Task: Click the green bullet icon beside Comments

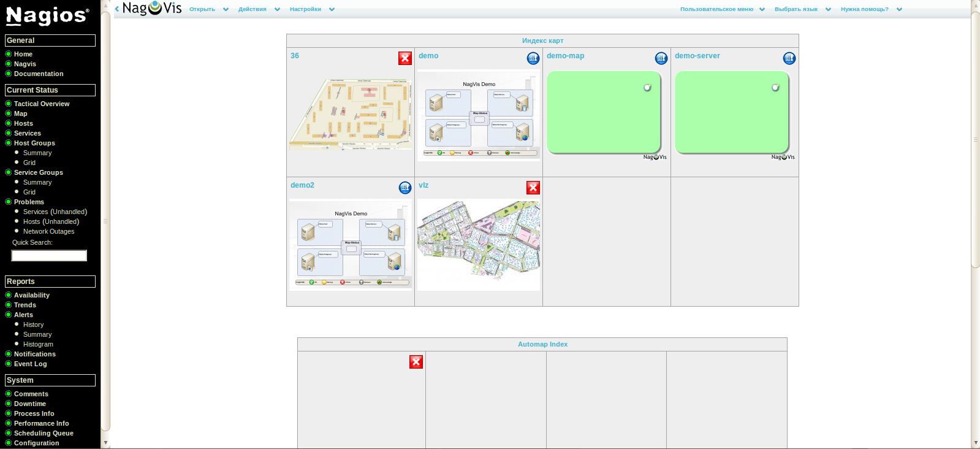Action: (9, 394)
